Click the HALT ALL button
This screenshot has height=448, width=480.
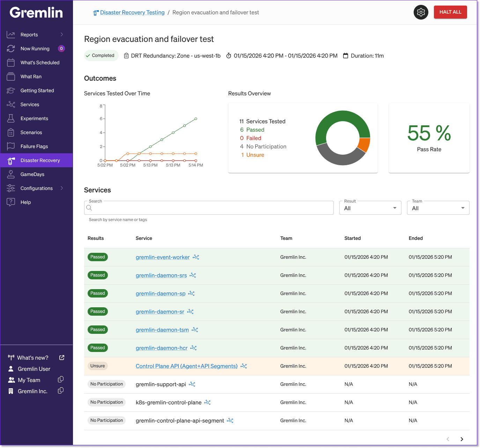(450, 12)
